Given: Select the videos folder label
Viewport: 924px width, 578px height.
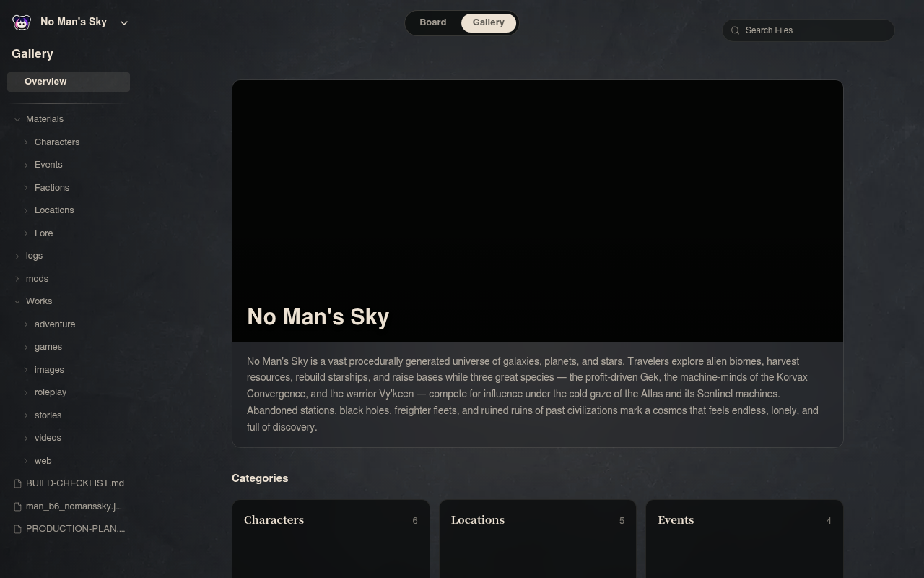Looking at the screenshot, I should pyautogui.click(x=48, y=438).
